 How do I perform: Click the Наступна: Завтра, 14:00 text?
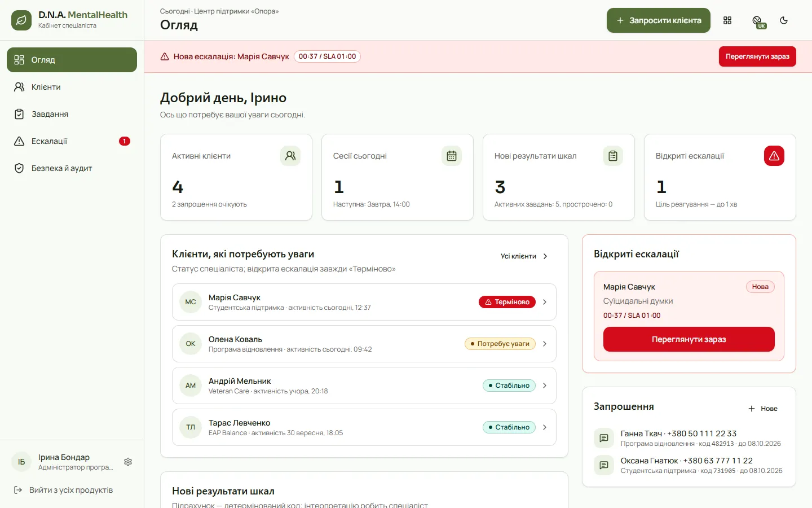click(371, 204)
